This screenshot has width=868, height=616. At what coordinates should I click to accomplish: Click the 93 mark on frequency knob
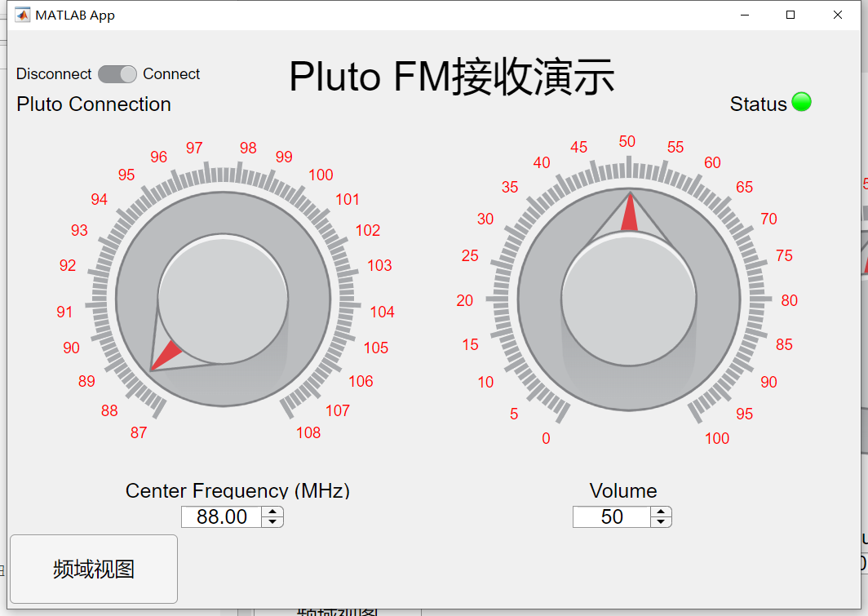(79, 230)
